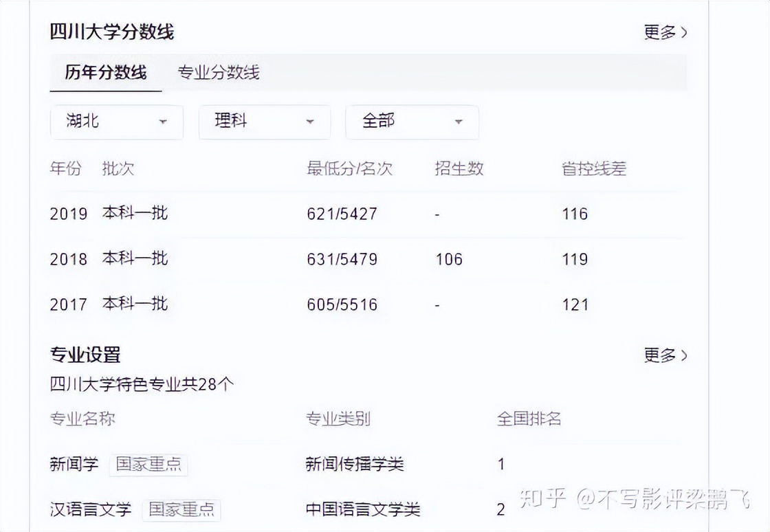Screen dimensions: 770x532
Task: Open the 全部 batch dropdown
Action: [412, 122]
